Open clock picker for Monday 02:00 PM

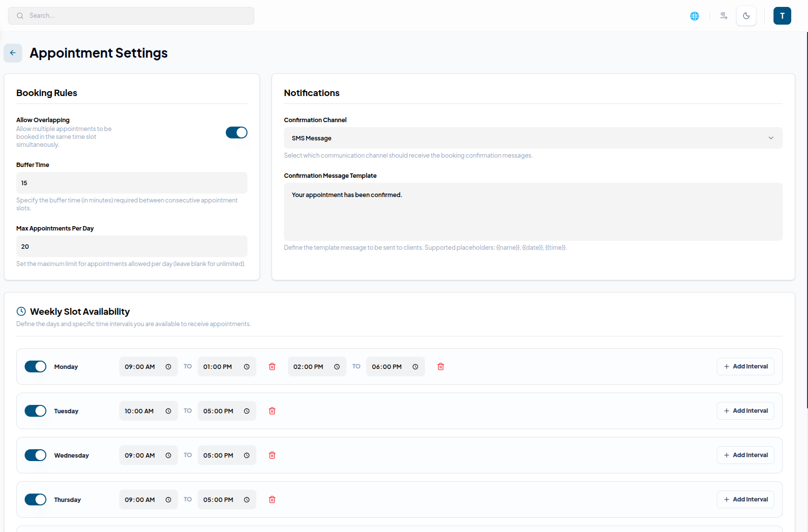(337, 367)
